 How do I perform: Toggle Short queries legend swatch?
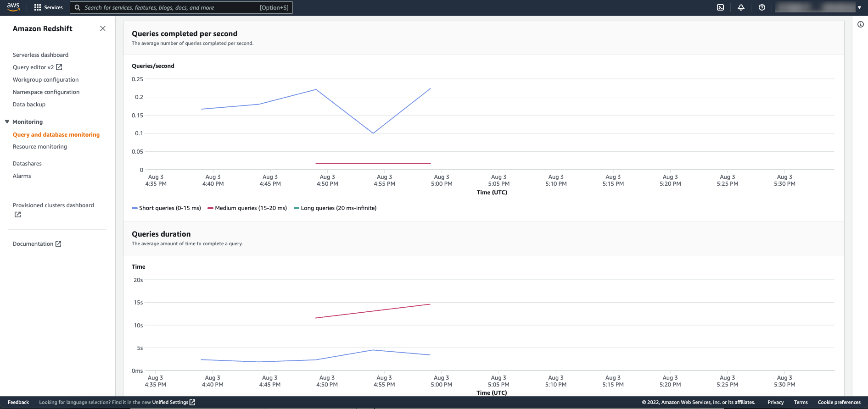134,208
